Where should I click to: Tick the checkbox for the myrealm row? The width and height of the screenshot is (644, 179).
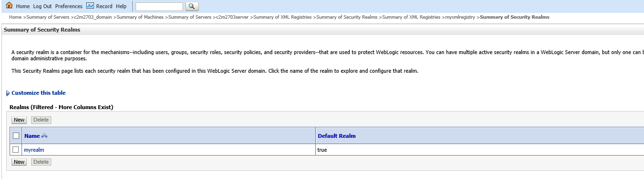(16, 150)
